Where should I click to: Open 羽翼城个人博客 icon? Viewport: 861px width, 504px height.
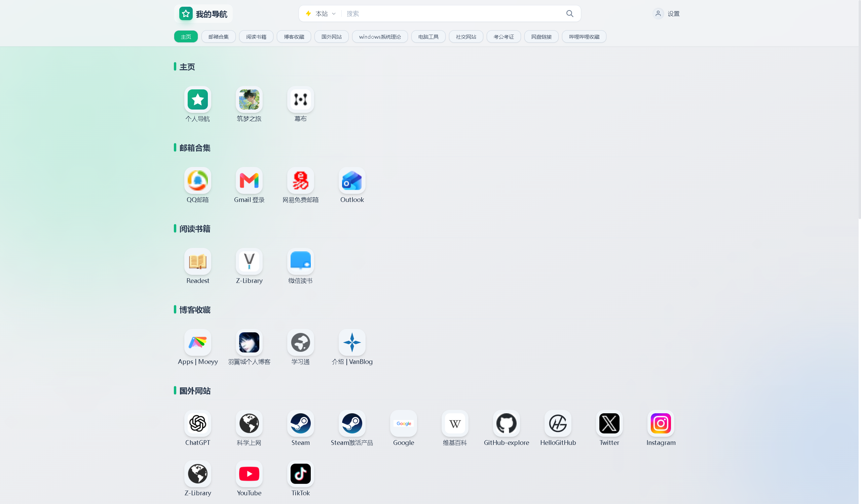tap(249, 342)
